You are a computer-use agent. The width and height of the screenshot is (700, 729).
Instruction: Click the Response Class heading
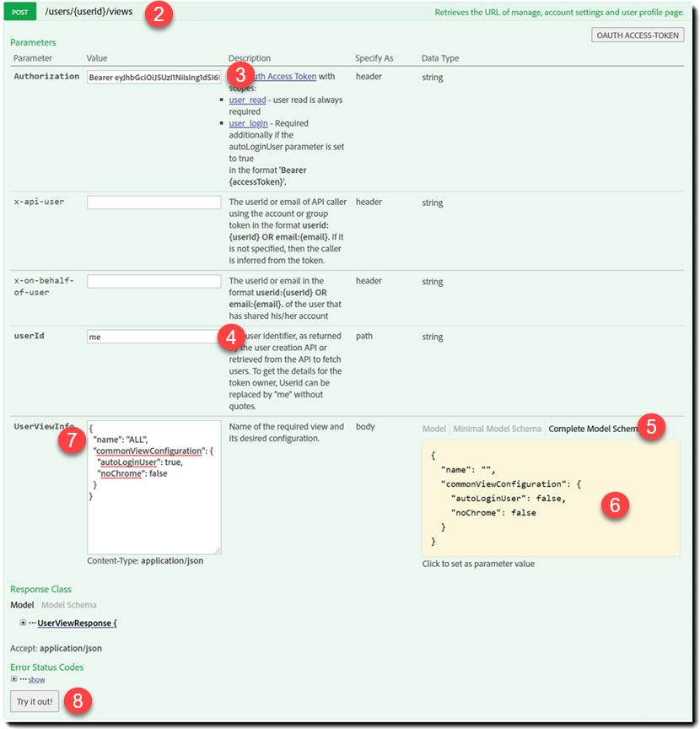tap(40, 589)
